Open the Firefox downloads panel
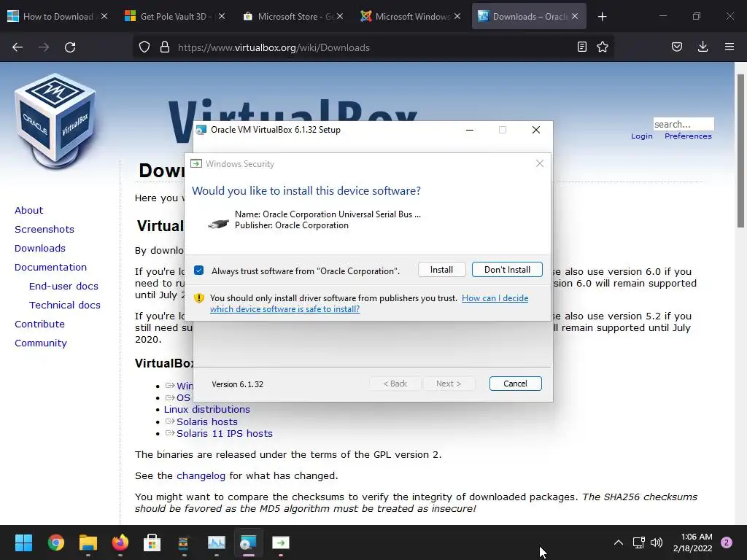 (x=703, y=47)
